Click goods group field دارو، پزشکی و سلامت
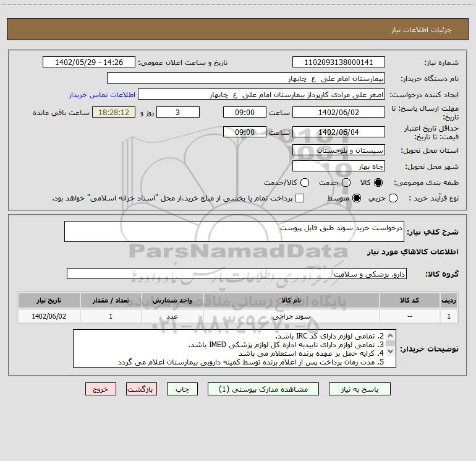The height and width of the screenshot is (461, 476). pos(237,274)
